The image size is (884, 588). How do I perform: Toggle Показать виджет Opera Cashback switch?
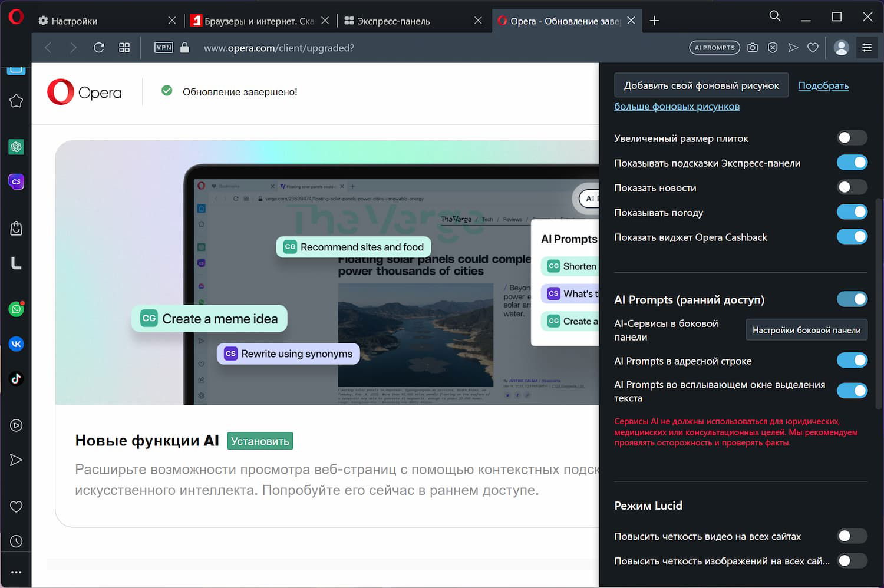(852, 237)
